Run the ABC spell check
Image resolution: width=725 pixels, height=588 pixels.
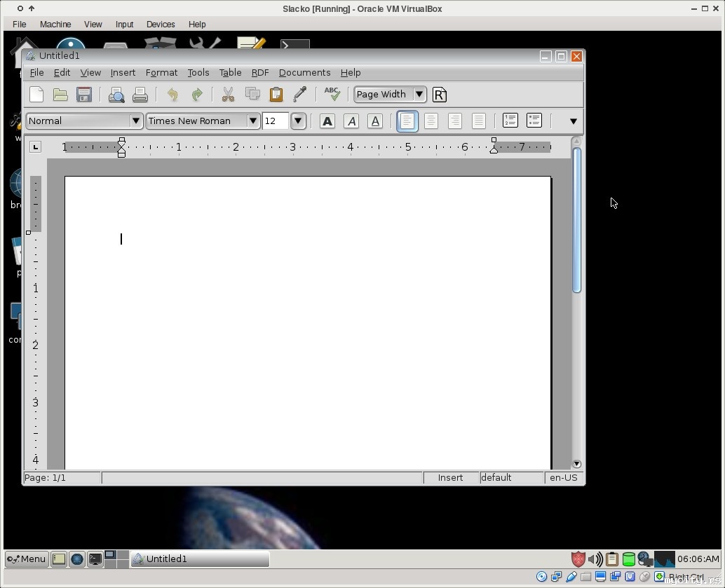click(x=332, y=95)
